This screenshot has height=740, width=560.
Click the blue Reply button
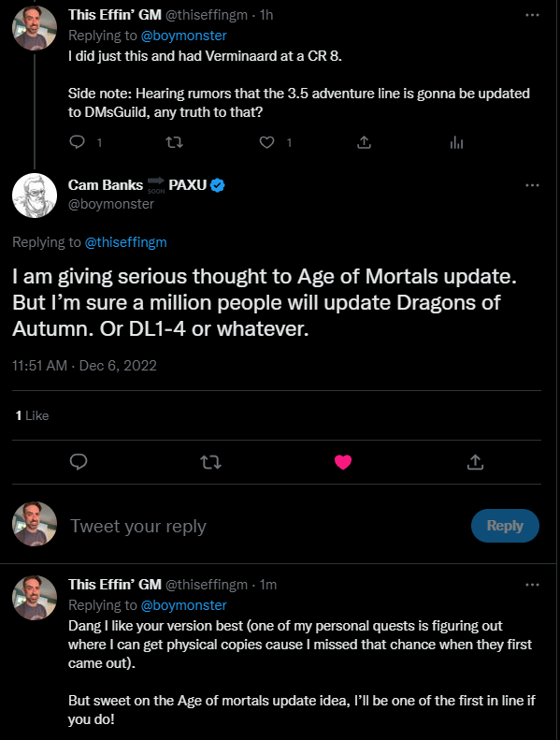point(505,525)
